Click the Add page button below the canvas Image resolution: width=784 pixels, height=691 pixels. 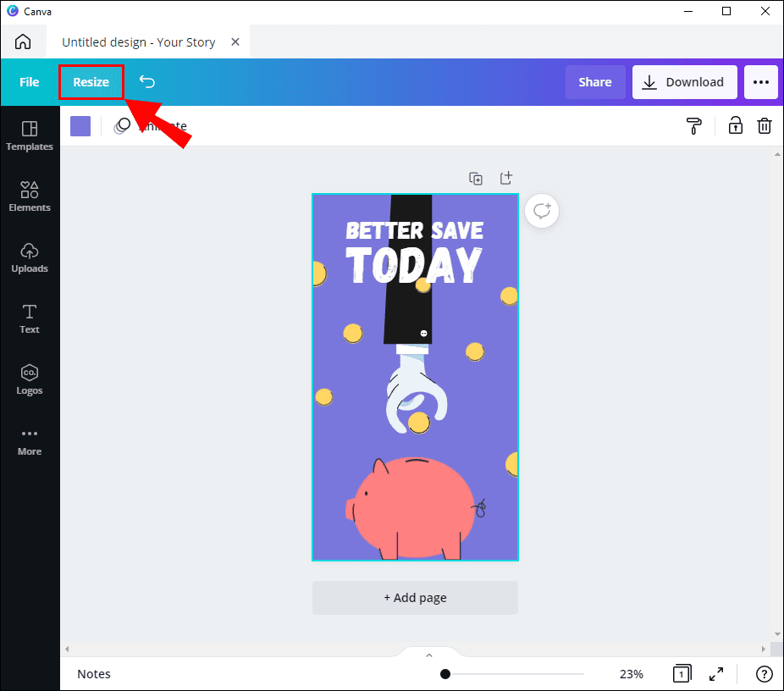pyautogui.click(x=415, y=598)
